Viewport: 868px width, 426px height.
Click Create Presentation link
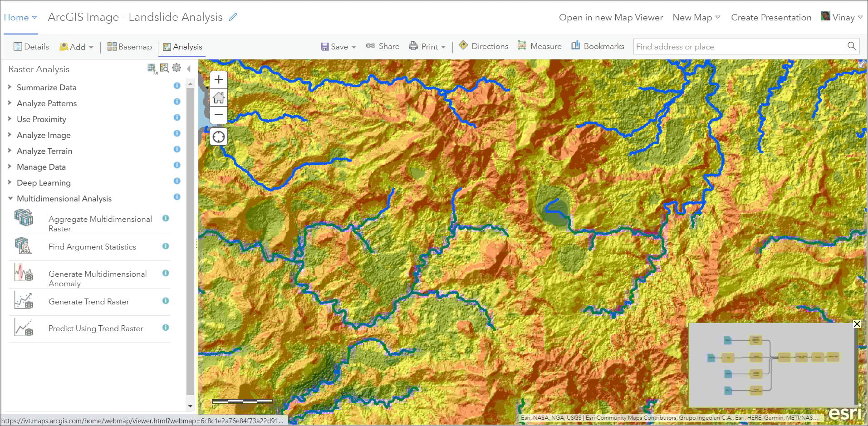771,17
